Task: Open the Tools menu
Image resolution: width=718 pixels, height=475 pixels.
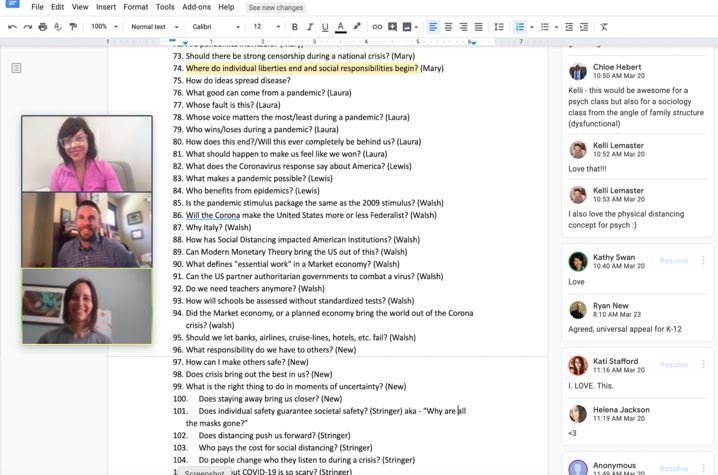Action: coord(165,7)
